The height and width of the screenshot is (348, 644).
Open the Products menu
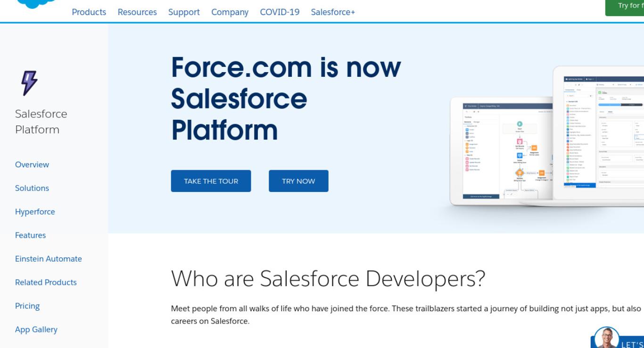coord(89,12)
